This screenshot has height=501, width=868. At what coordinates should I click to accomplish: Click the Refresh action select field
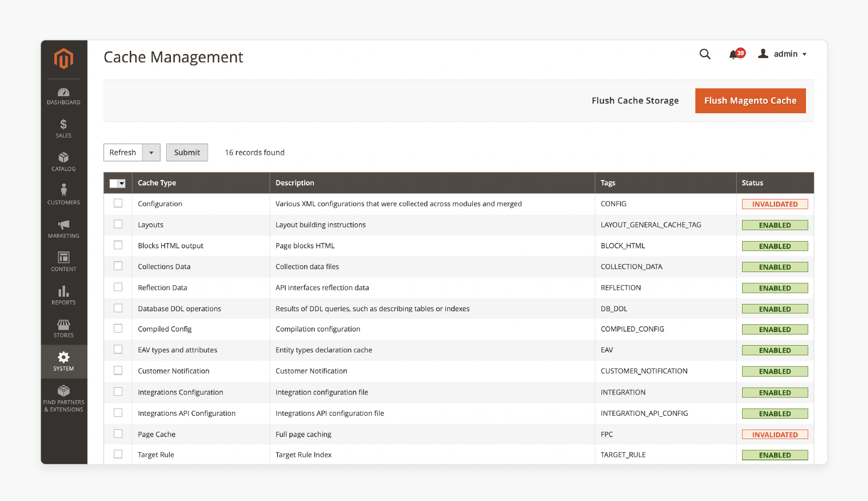tap(132, 152)
